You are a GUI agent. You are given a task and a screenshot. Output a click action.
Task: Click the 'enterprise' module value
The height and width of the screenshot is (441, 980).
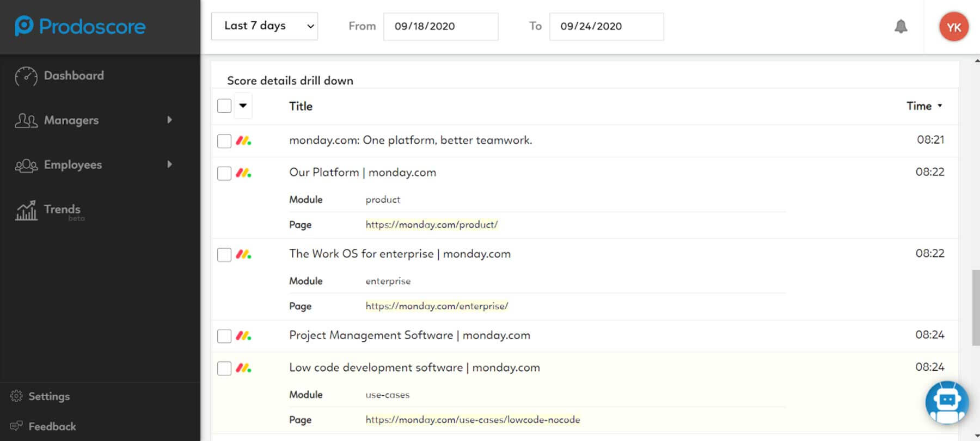pyautogui.click(x=388, y=281)
